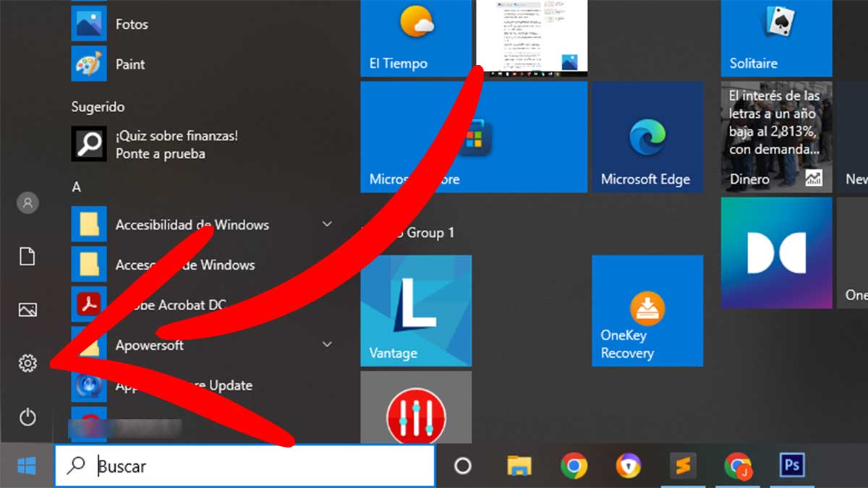The image size is (868, 488).
Task: Click the user account avatar icon
Action: (27, 203)
